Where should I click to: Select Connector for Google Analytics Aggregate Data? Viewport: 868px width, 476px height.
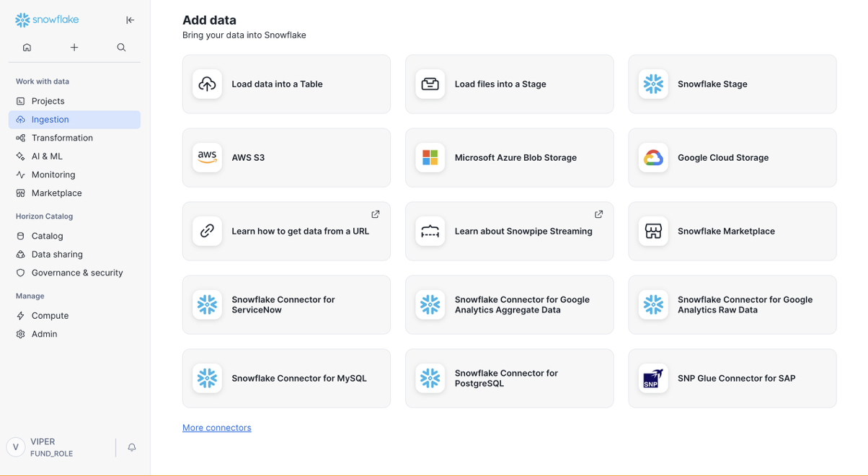click(509, 305)
